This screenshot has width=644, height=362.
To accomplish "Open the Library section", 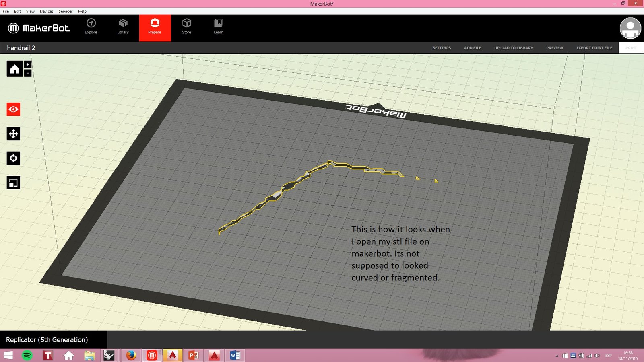I will tap(123, 27).
